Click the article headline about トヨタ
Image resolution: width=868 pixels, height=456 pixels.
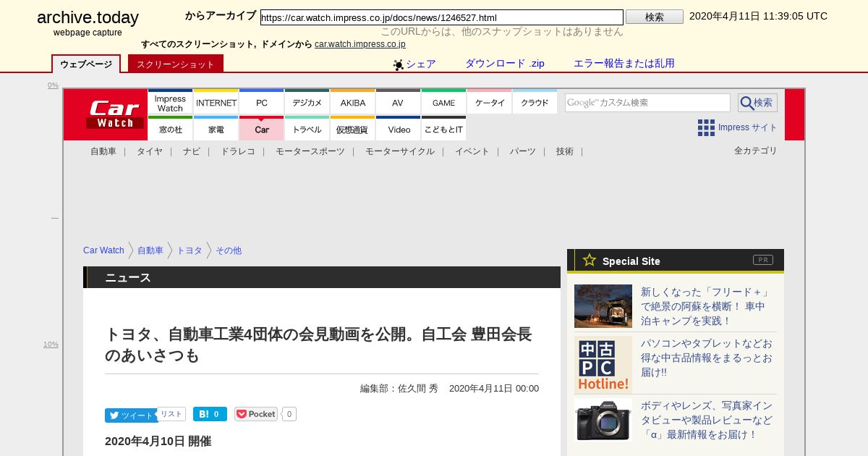click(x=319, y=345)
